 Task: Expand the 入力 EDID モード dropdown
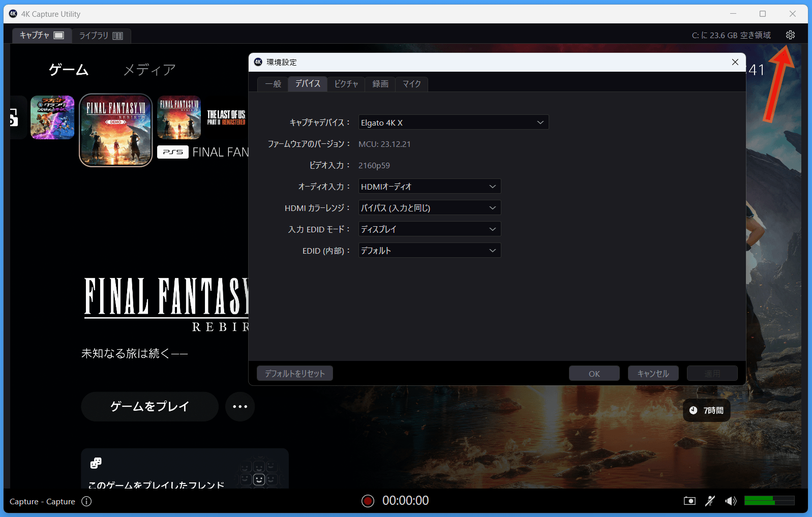430,229
